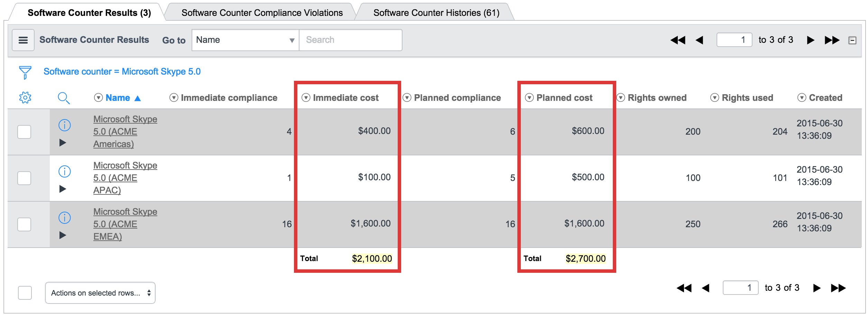Click the $500.00 planned cost cell
868x317 pixels.
[x=588, y=177]
